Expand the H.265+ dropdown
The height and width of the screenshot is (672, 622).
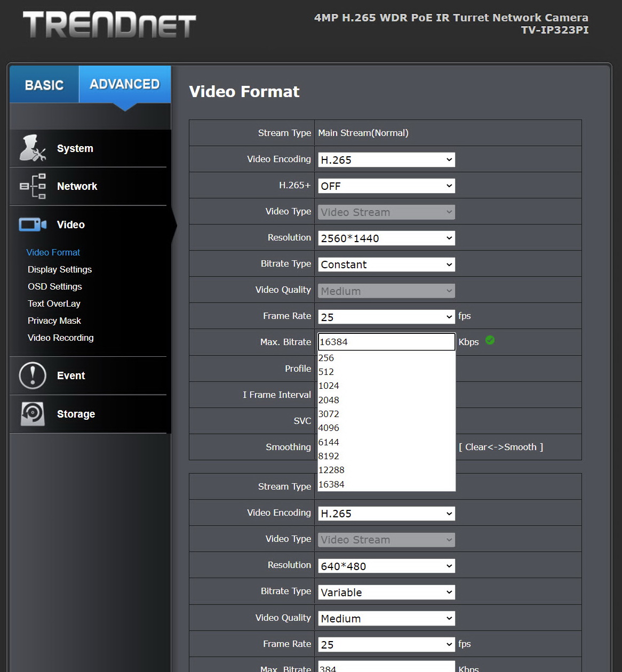point(387,186)
